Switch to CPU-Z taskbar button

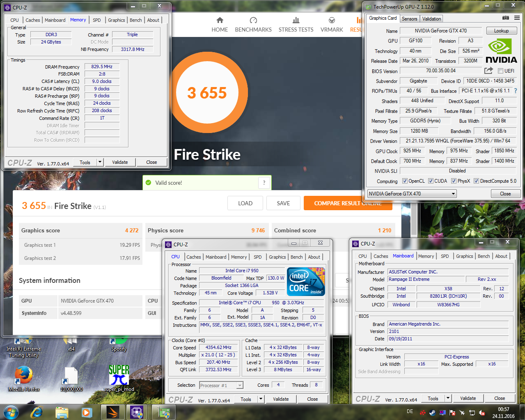(x=137, y=412)
